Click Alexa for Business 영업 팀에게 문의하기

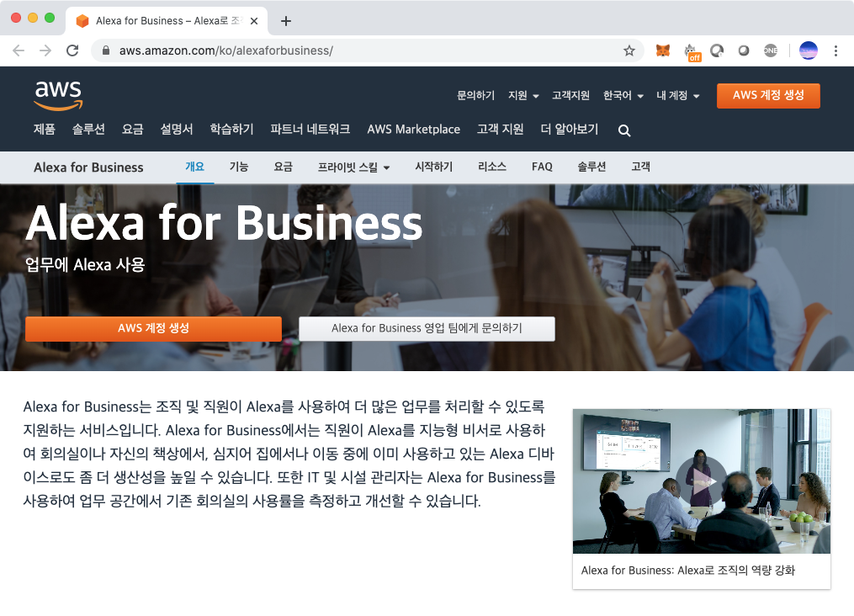tap(427, 328)
